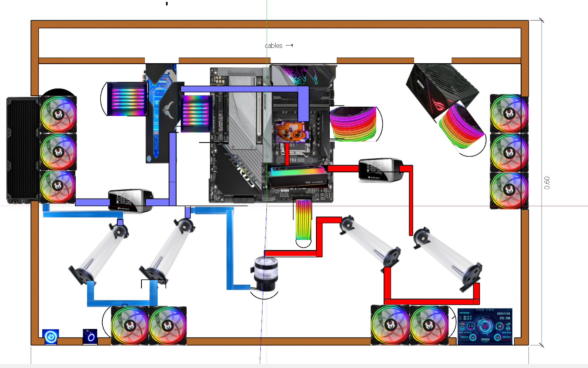Select the system monitor display panel image
This screenshot has width=588, height=368.
pyautogui.click(x=485, y=327)
